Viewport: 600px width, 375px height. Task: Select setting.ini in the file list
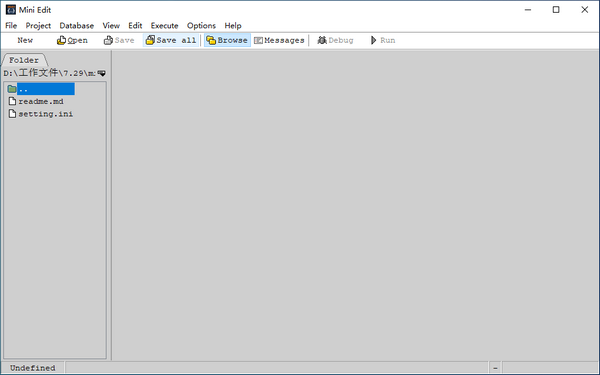[41, 114]
